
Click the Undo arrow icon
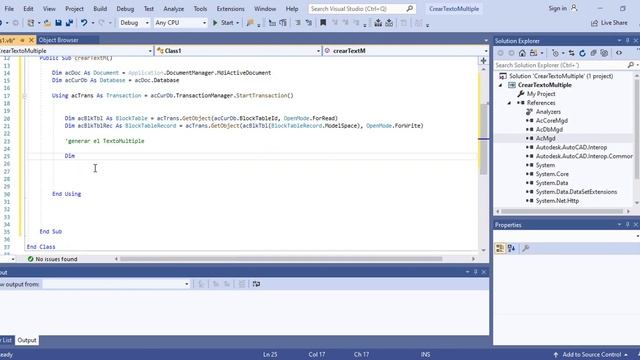coord(84,23)
